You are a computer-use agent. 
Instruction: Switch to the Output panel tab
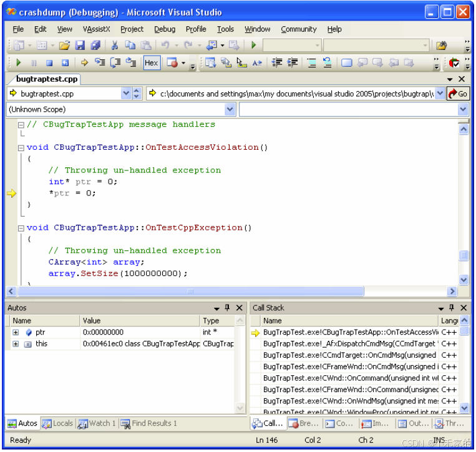pyautogui.click(x=413, y=423)
